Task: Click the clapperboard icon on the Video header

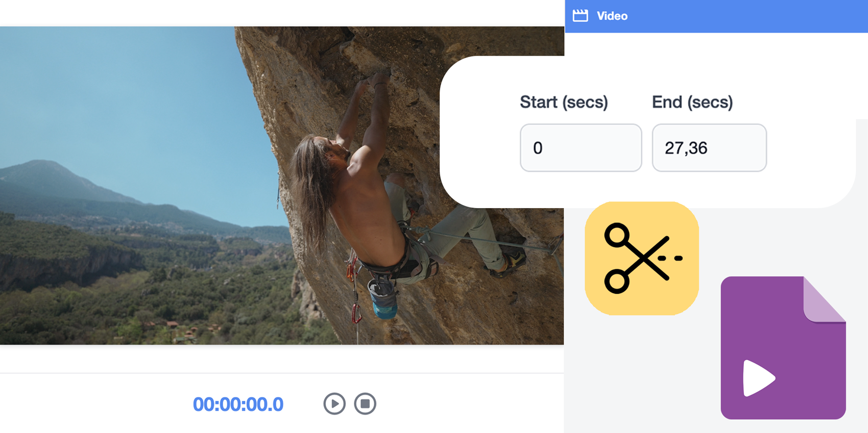Action: click(581, 15)
